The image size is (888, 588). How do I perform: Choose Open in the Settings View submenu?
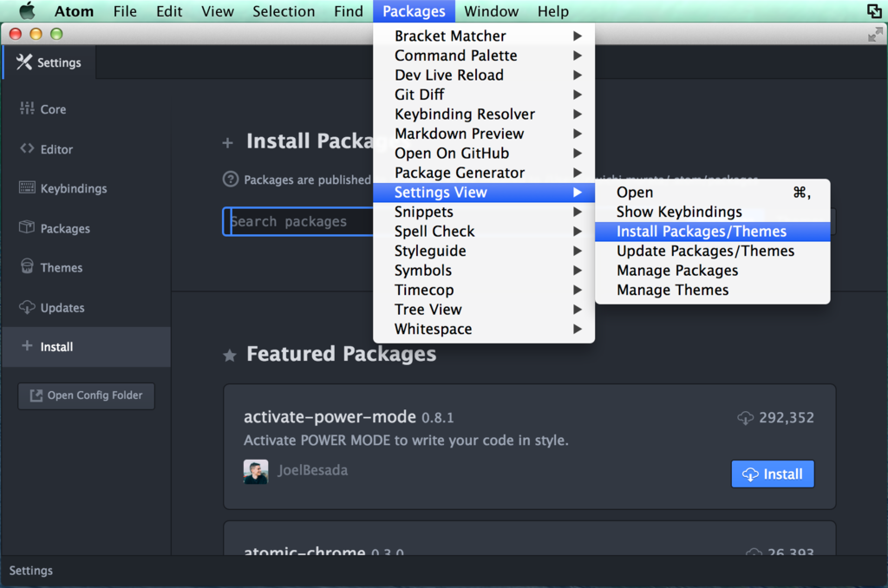point(713,192)
